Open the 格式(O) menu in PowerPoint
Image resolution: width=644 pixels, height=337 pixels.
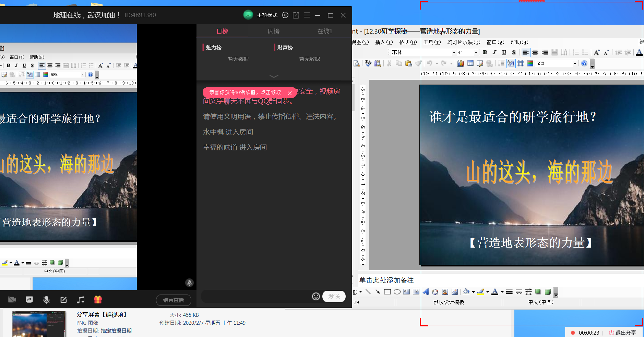coord(408,42)
